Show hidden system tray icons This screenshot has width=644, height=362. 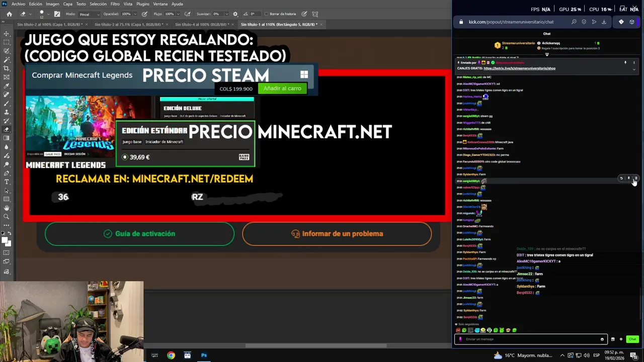[x=562, y=355]
